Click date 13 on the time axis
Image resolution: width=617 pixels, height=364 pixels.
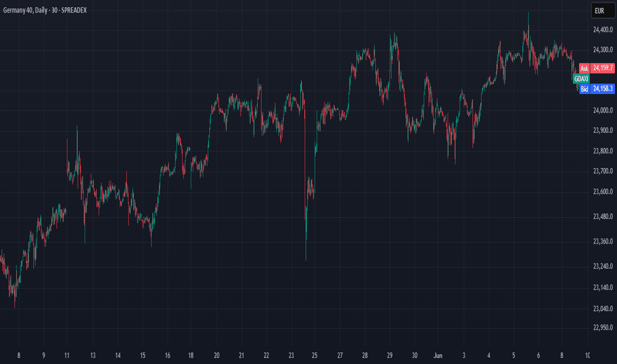93,355
